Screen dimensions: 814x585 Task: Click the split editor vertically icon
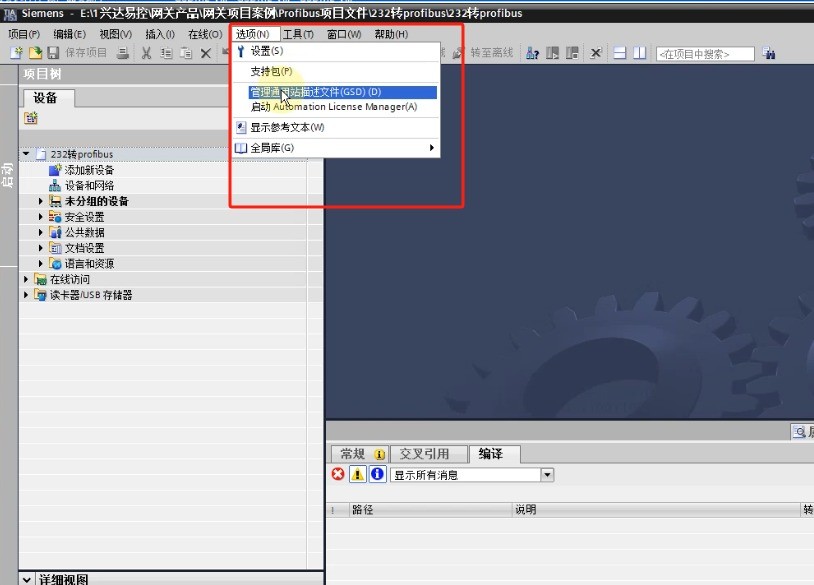pyautogui.click(x=640, y=52)
